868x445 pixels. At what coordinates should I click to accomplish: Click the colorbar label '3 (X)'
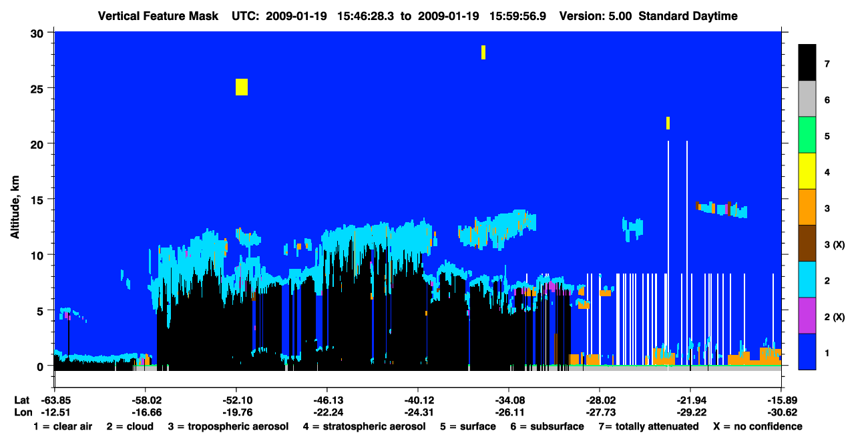point(835,245)
